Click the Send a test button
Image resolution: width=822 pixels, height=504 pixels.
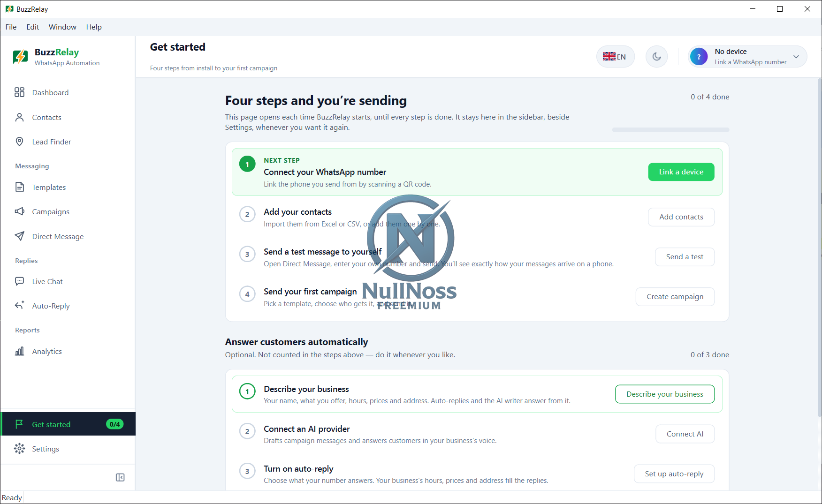pyautogui.click(x=685, y=257)
